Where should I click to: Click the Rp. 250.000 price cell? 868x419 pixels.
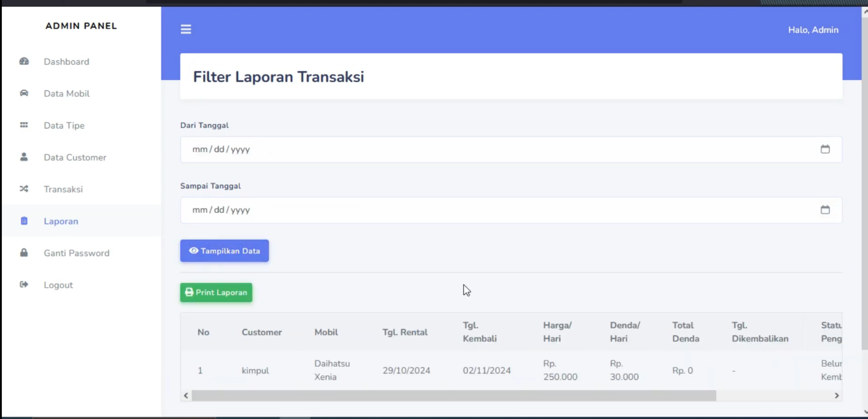pos(560,370)
